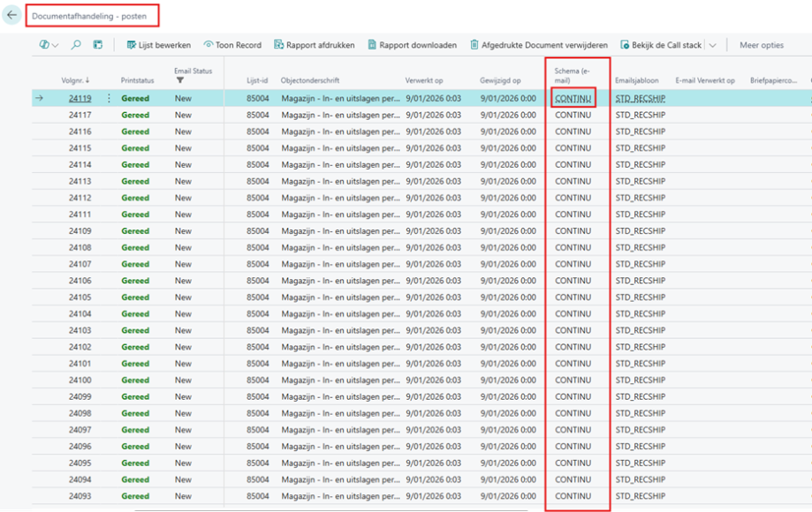Viewport: 812px width, 512px height.
Task: Select the row with Volgnr. 24105
Action: (x=80, y=297)
